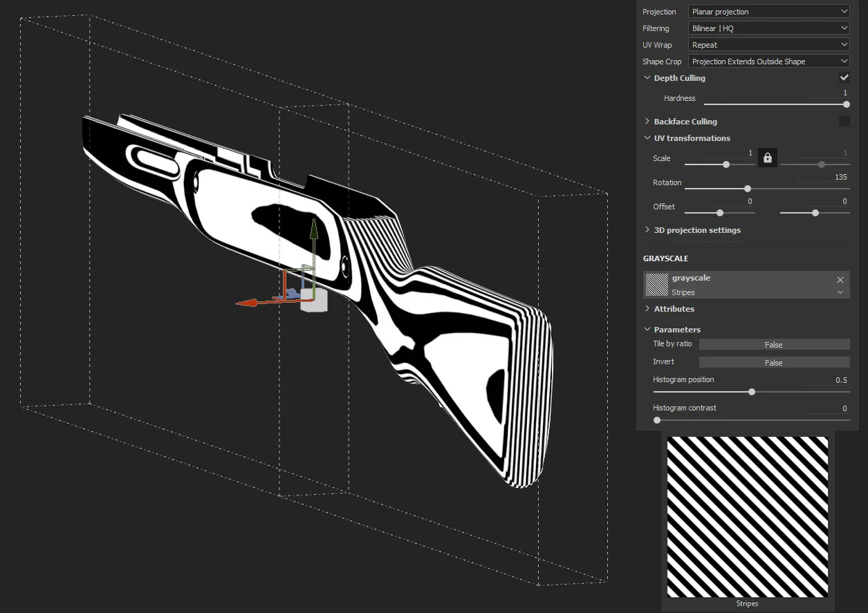Image resolution: width=868 pixels, height=613 pixels.
Task: Toggle the scale lock icon
Action: tap(767, 158)
